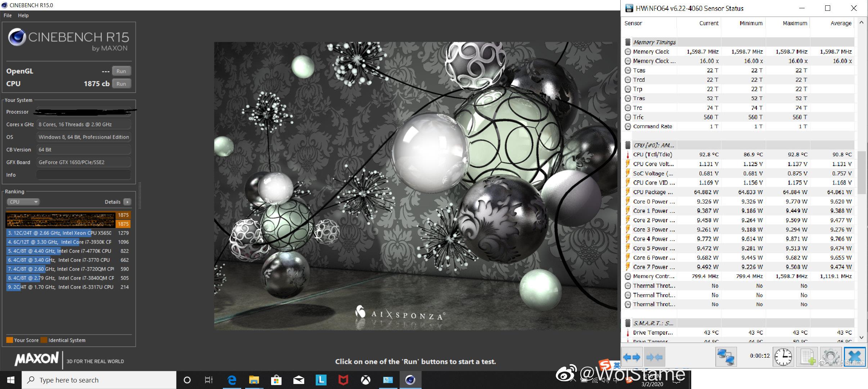Expand ranking Details arrow button

pos(127,202)
